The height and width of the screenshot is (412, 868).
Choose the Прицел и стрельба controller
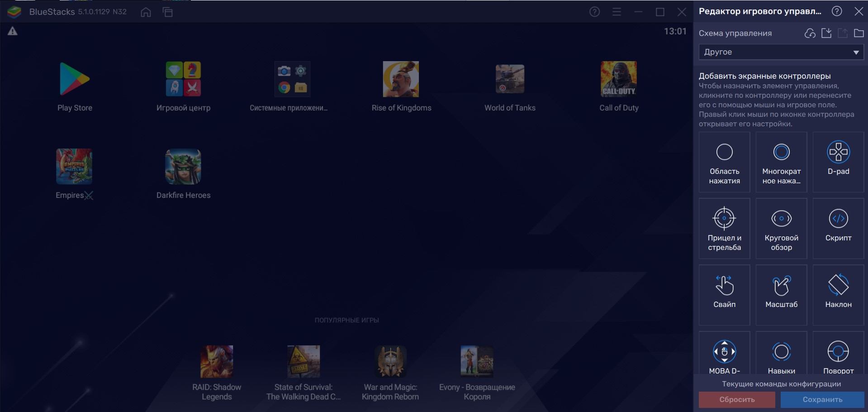point(724,228)
